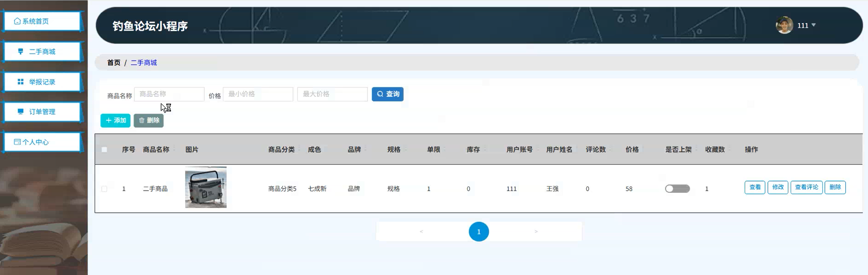Click the 王强 user name cell
Viewport: 868px width, 275px height.
click(553, 189)
